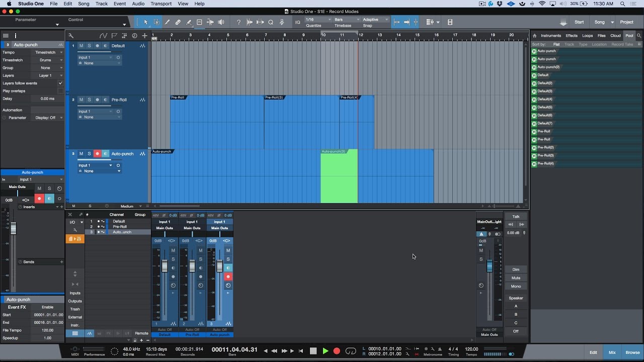Click the red Record transport button
The image size is (644, 362).
337,351
